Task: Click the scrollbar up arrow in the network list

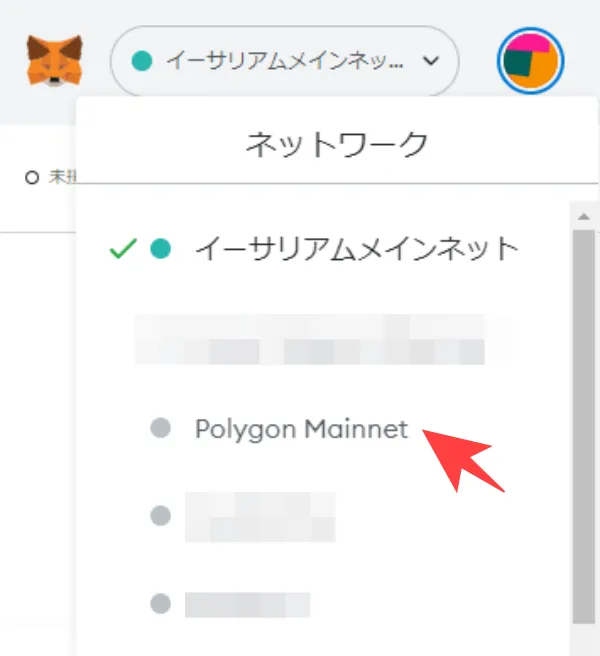Action: (x=584, y=216)
